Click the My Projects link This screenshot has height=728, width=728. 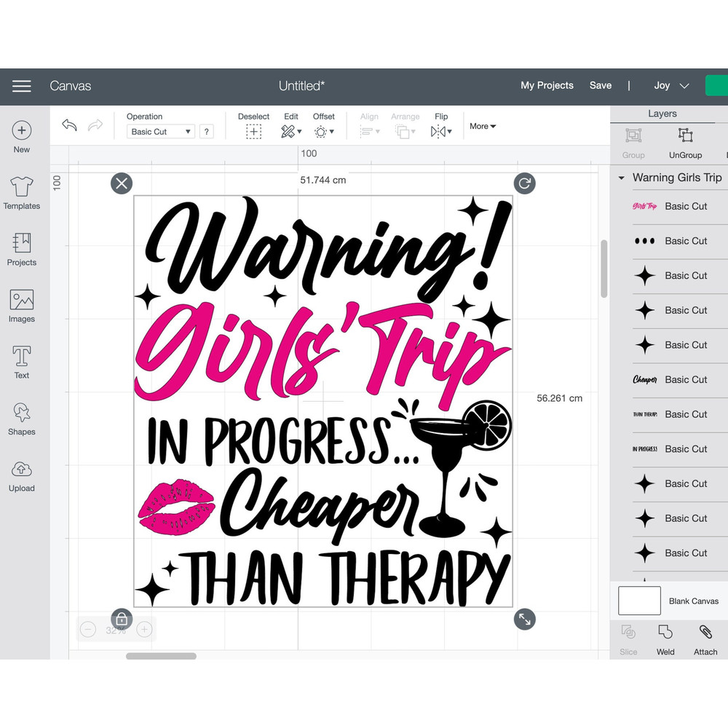tap(547, 85)
